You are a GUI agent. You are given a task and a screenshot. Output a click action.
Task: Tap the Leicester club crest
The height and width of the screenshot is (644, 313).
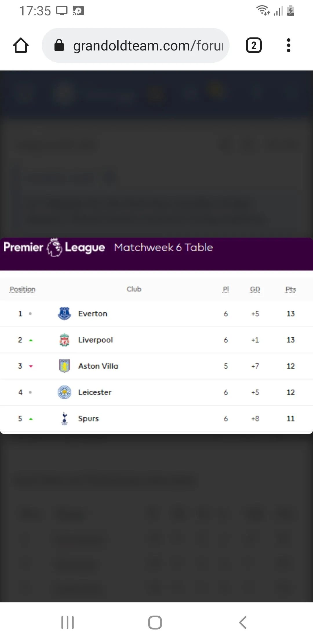tap(64, 392)
